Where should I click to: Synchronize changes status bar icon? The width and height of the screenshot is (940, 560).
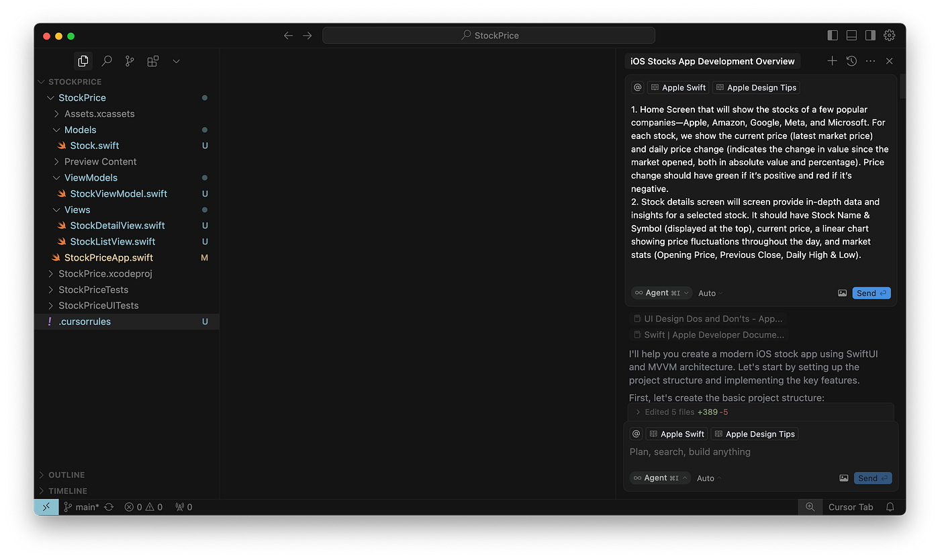(x=109, y=507)
